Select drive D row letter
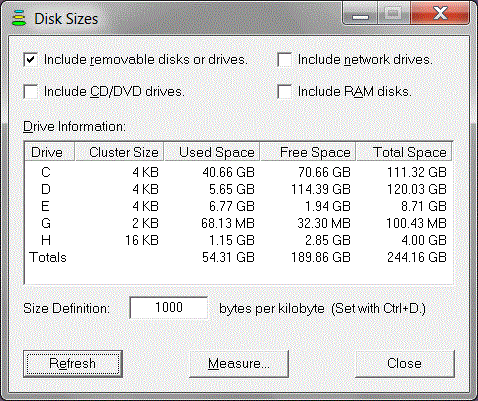 46,189
